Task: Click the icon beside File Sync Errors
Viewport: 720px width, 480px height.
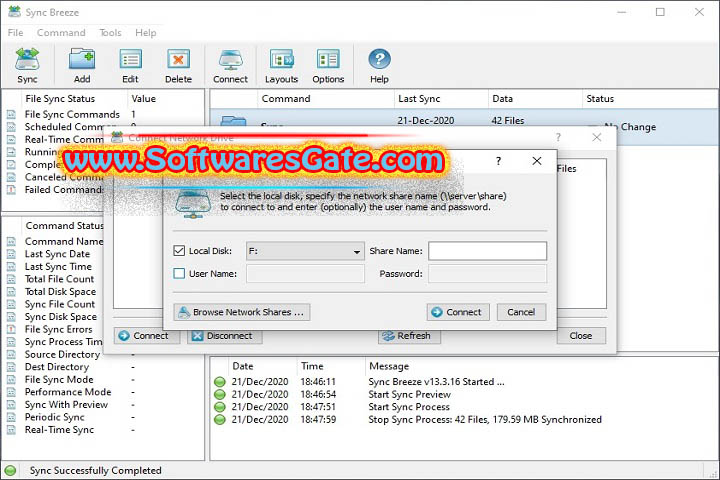Action: tap(11, 329)
